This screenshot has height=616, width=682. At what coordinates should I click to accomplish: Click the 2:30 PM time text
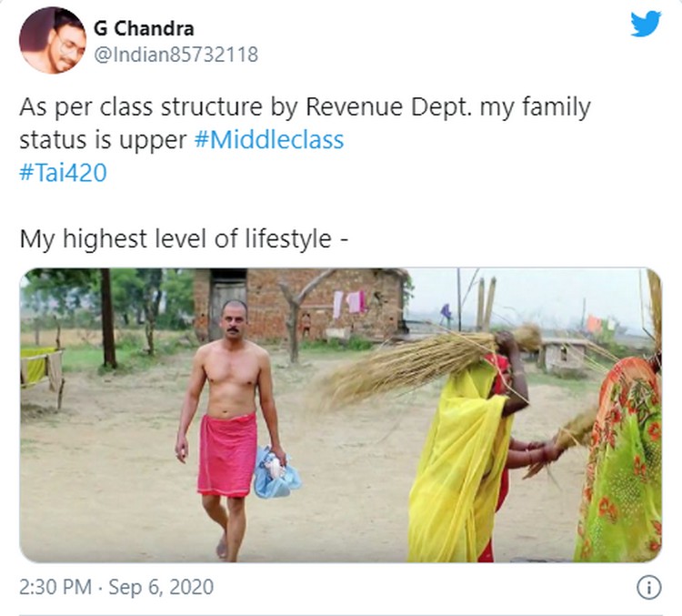pyautogui.click(x=55, y=588)
